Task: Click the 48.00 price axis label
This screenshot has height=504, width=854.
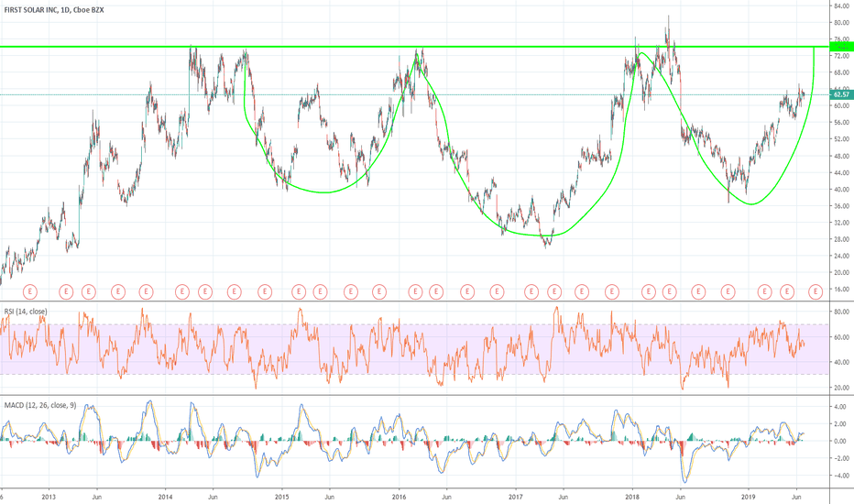Action: coord(841,157)
